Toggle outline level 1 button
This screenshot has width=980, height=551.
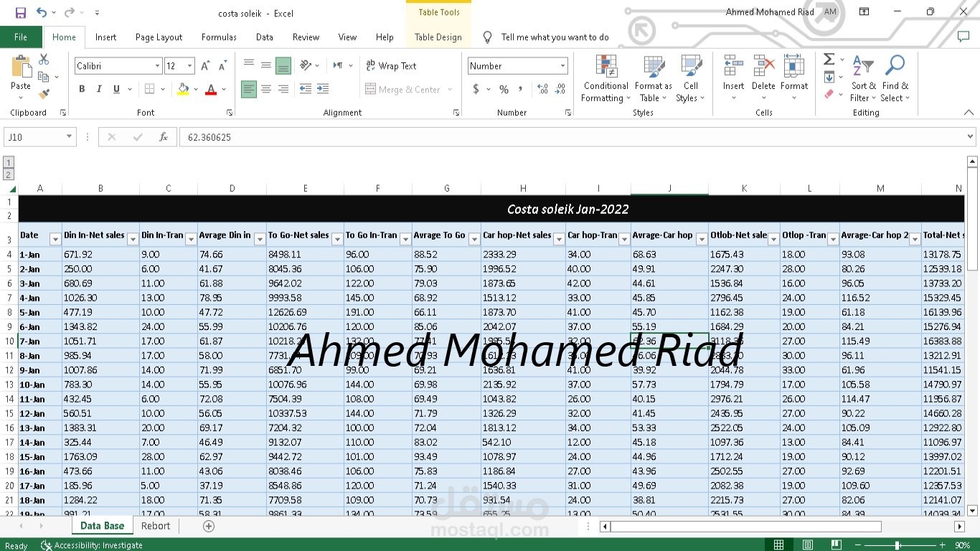(x=9, y=162)
